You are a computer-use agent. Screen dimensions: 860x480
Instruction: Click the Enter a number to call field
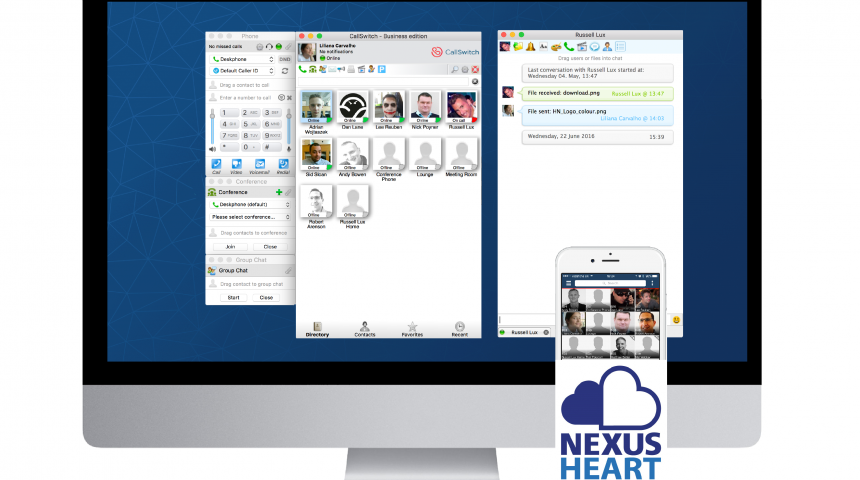tap(245, 98)
